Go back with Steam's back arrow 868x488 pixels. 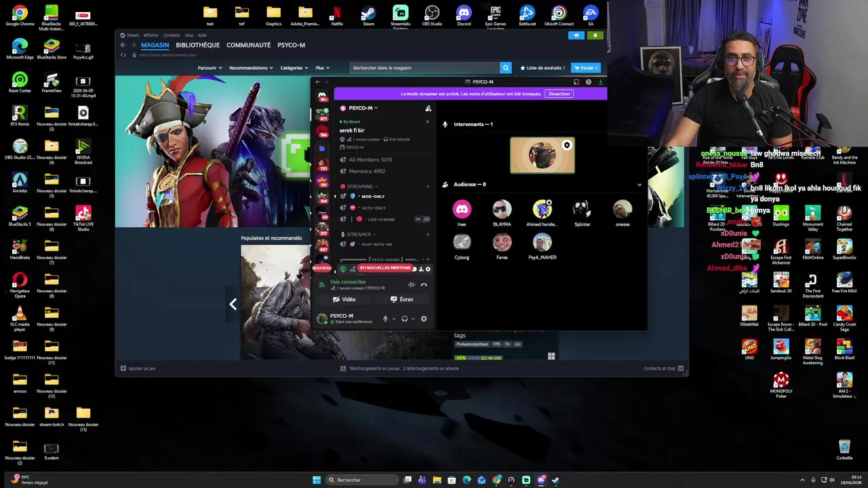(x=123, y=45)
